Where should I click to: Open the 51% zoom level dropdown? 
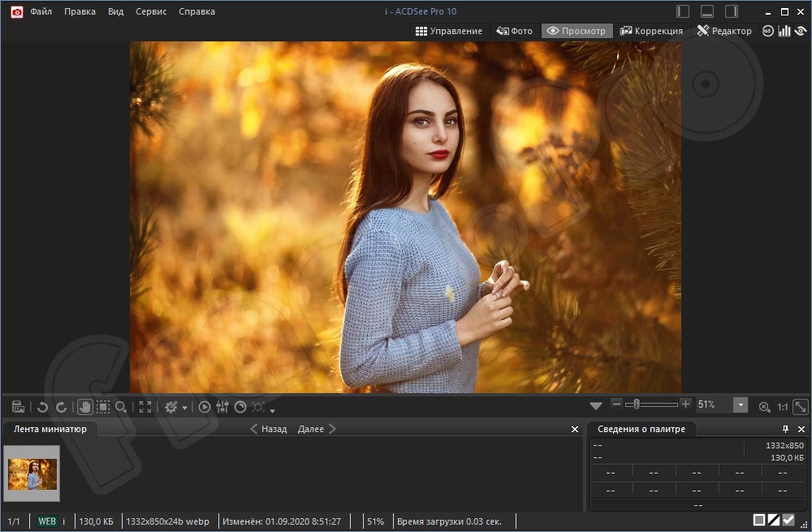click(741, 404)
